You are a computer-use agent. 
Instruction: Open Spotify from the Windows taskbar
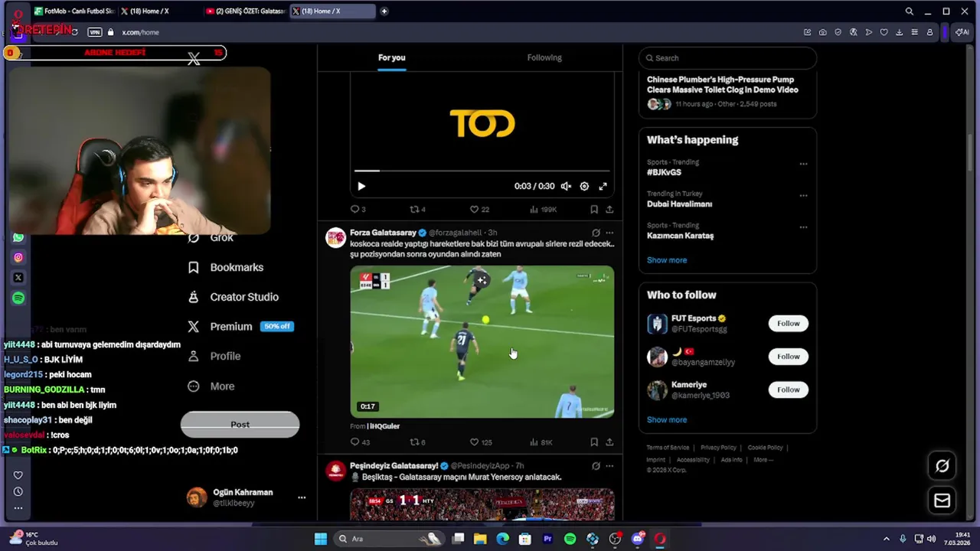pyautogui.click(x=570, y=539)
